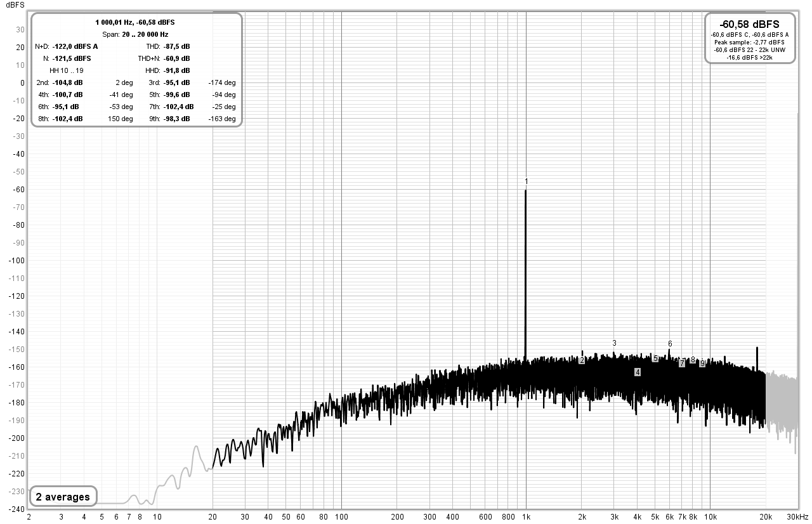Click the THD+N value '-60,9 dB'
This screenshot has height=524, width=812.
tap(177, 58)
